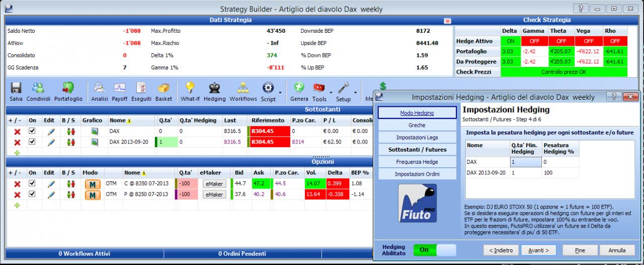The height and width of the screenshot is (265, 644).
Task: Click the eMaker button for P @ 8250
Action: click(214, 194)
